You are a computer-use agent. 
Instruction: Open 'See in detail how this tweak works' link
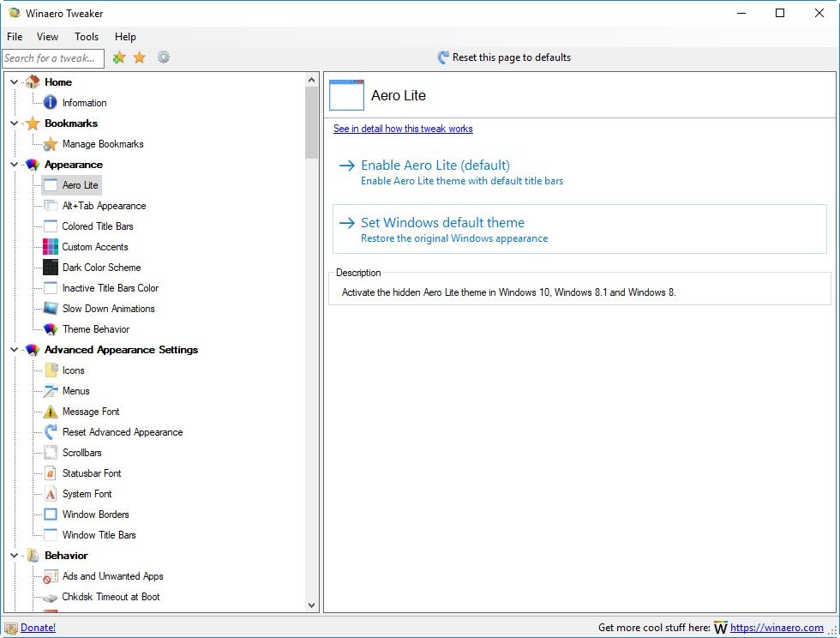pyautogui.click(x=403, y=129)
